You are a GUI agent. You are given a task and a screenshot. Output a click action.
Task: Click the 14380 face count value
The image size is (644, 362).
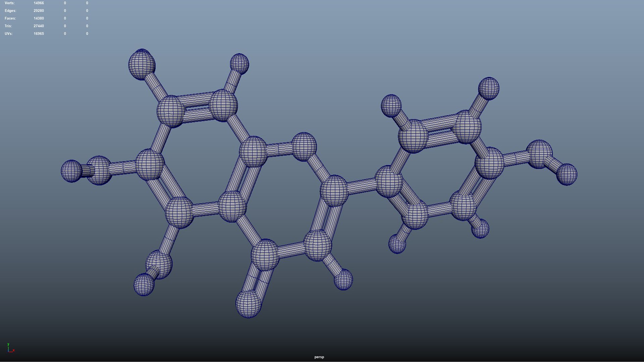39,18
